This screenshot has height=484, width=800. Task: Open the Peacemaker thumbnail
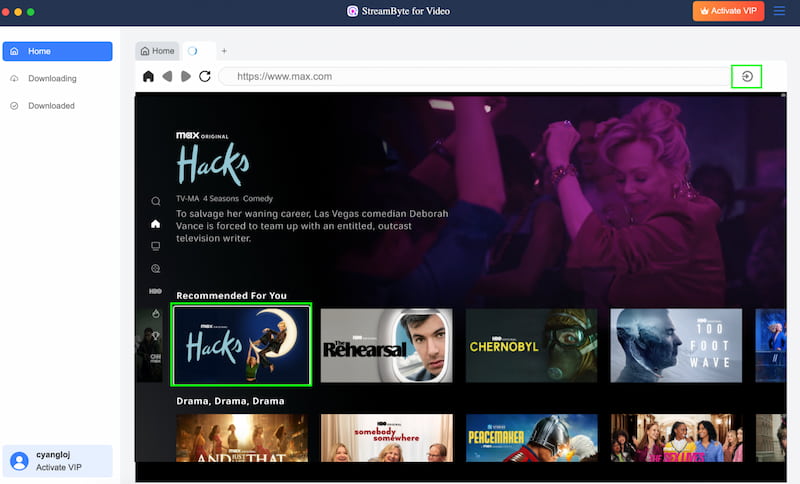[532, 438]
